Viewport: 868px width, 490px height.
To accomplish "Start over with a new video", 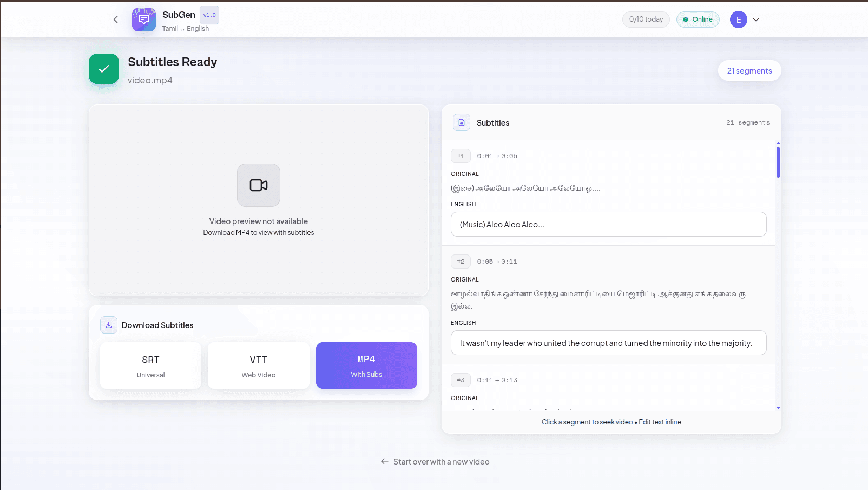I will 435,462.
